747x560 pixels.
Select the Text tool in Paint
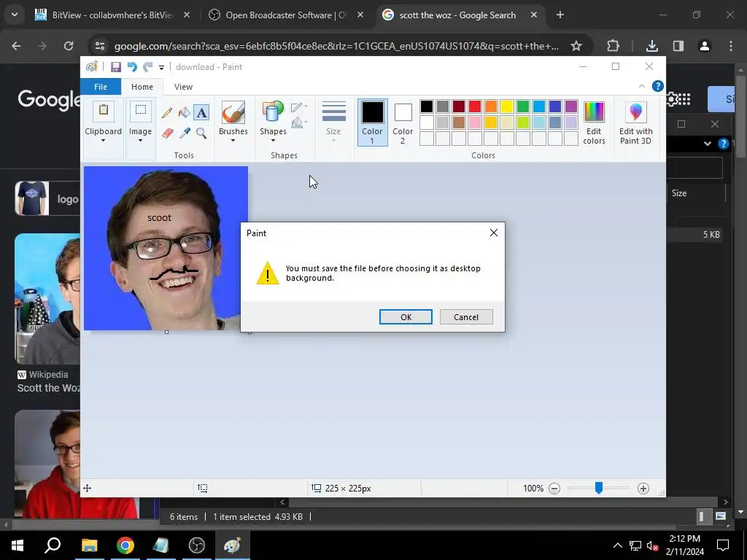[201, 113]
